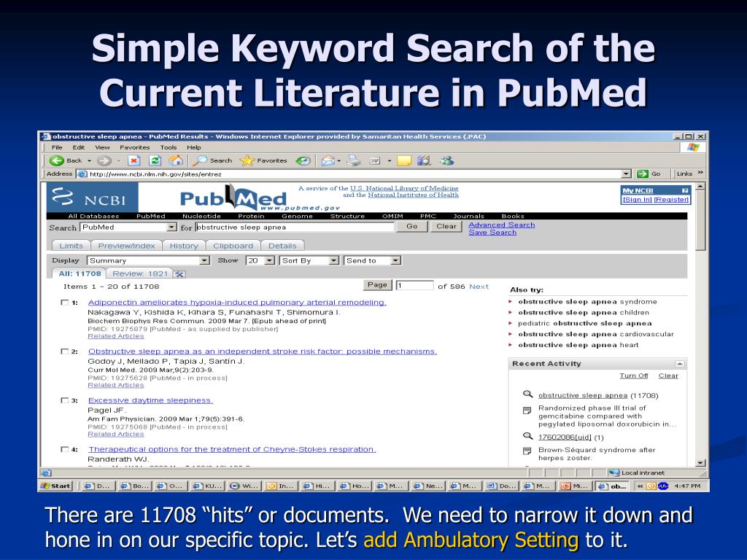Open the File menu
This screenshot has height=560, width=747.
[x=57, y=147]
